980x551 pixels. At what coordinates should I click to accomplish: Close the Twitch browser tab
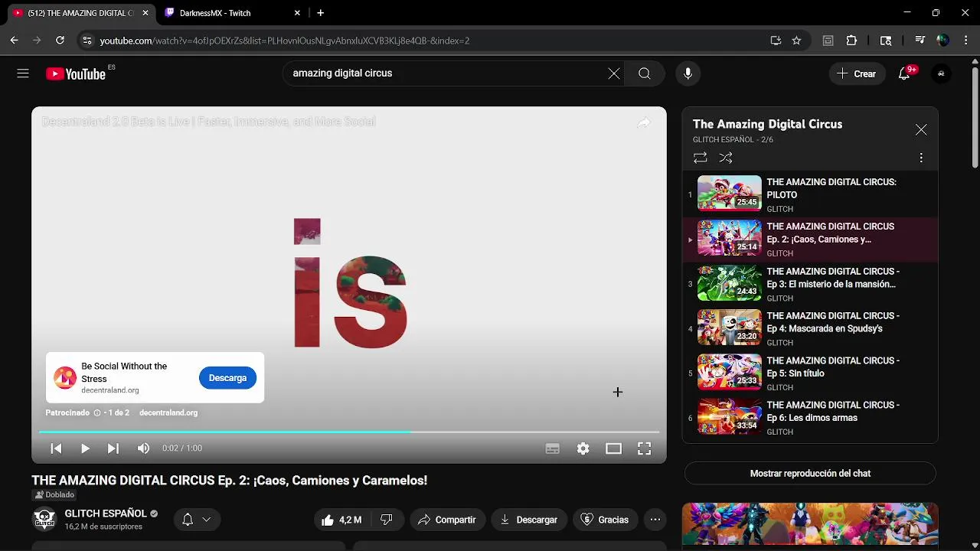297,13
